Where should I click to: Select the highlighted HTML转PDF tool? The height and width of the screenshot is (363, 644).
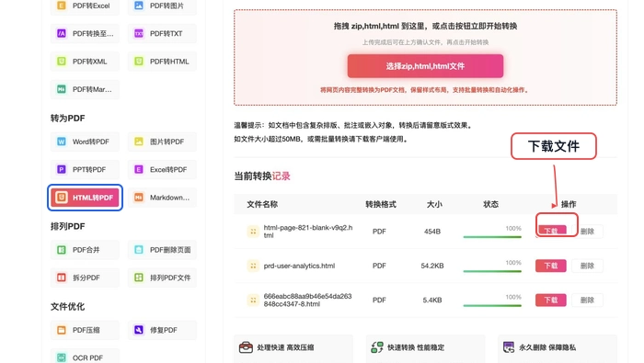click(x=85, y=198)
